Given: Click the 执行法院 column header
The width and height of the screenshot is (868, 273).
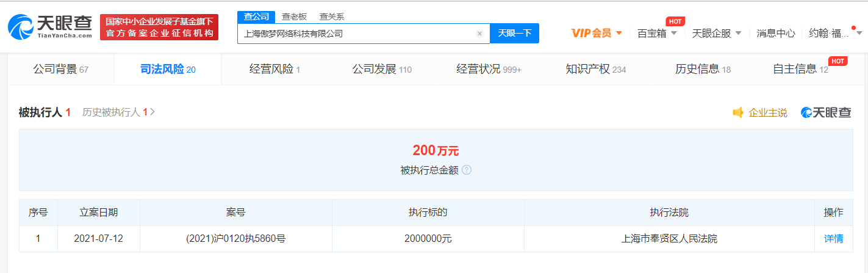Looking at the screenshot, I should click(669, 213).
